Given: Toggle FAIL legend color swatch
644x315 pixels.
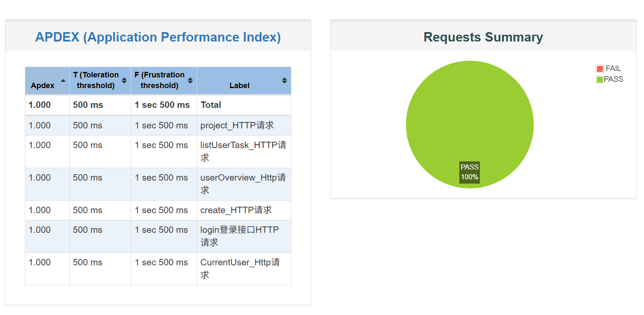Looking at the screenshot, I should click(x=599, y=68).
